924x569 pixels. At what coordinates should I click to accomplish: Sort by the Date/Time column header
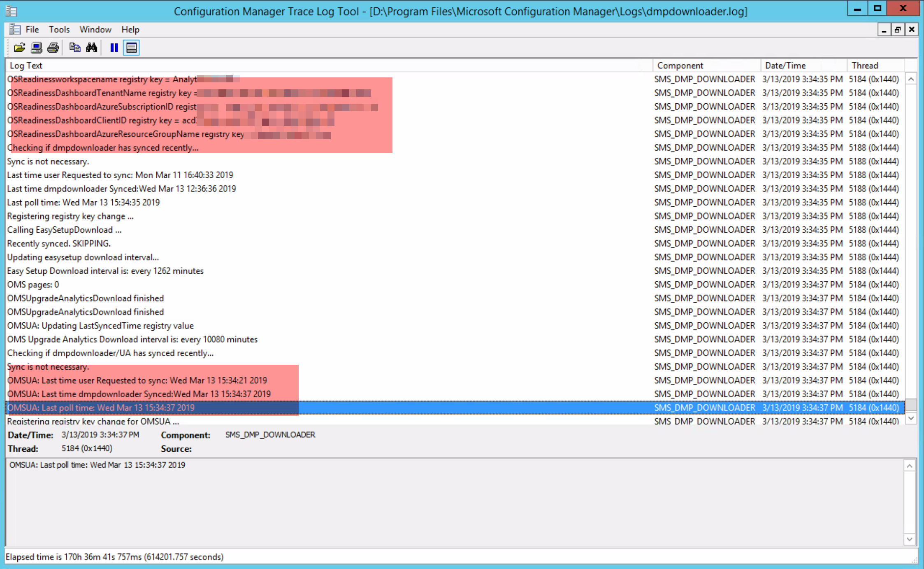785,65
